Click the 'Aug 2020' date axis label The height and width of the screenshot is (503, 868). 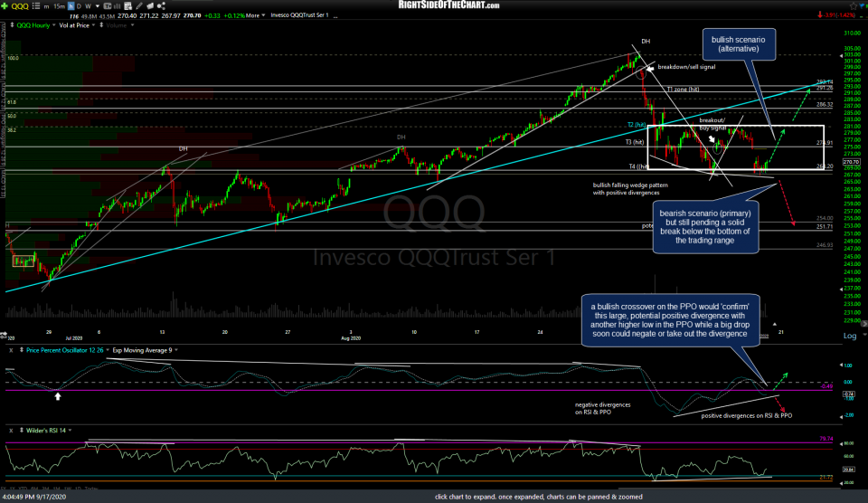(x=351, y=338)
